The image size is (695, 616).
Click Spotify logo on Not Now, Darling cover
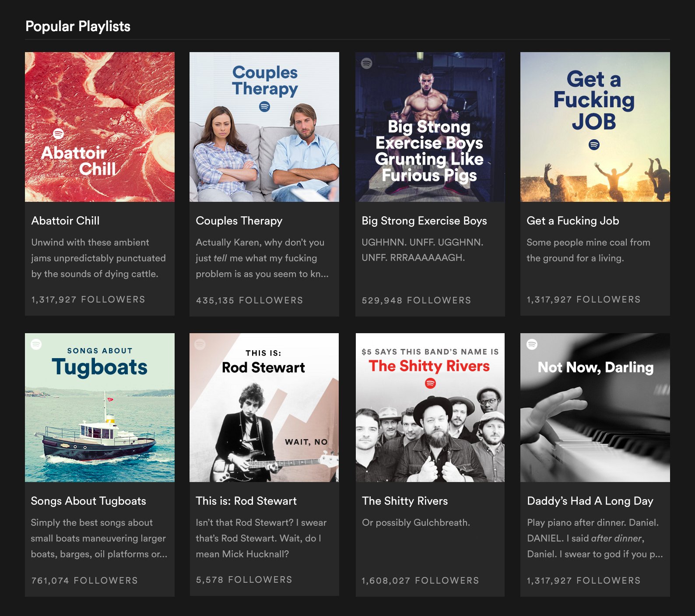(532, 344)
